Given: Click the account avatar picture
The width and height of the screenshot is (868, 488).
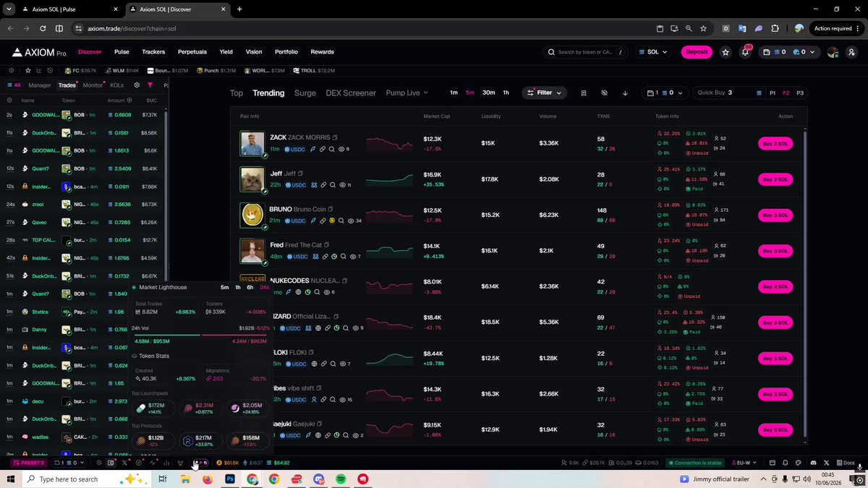Looking at the screenshot, I should pos(833,52).
